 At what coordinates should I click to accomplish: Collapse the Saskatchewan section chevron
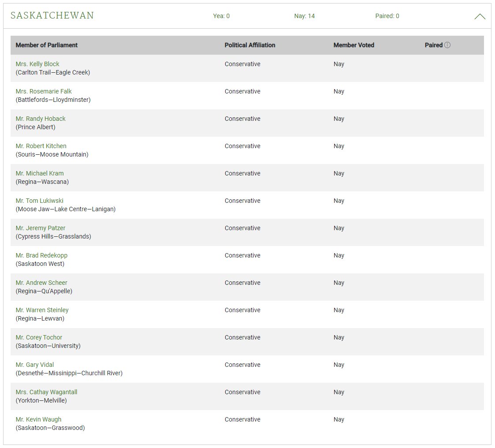(480, 16)
